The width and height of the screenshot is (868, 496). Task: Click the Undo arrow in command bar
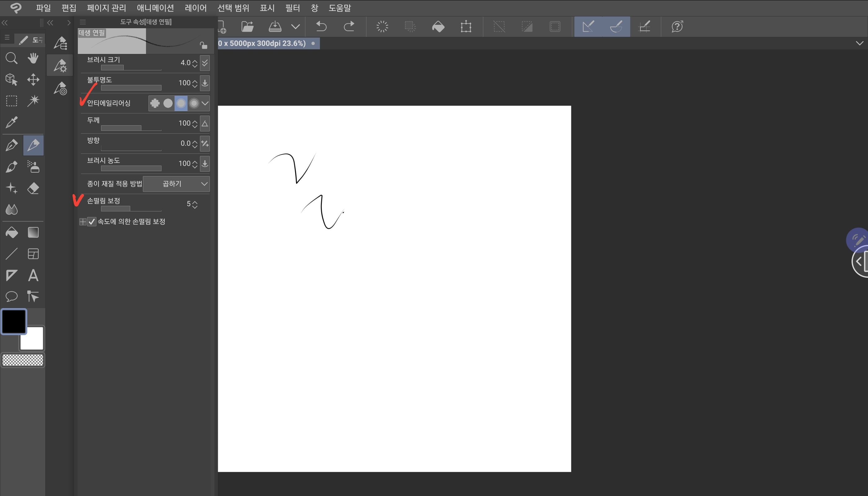click(x=321, y=26)
